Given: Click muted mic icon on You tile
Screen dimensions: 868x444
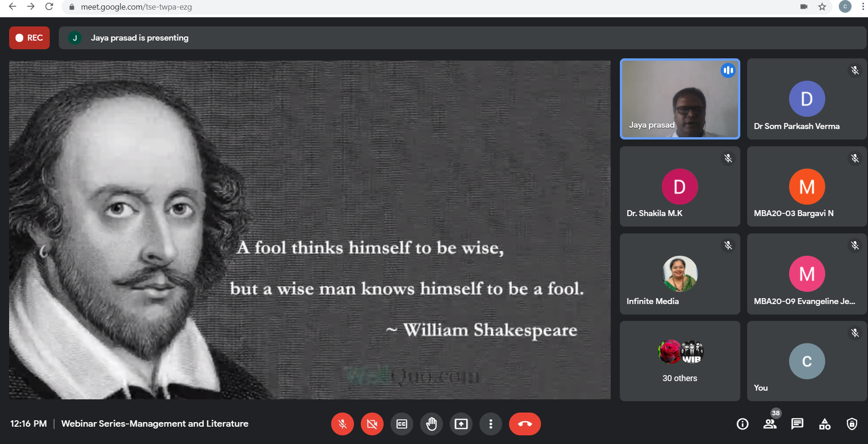Looking at the screenshot, I should click(x=855, y=333).
